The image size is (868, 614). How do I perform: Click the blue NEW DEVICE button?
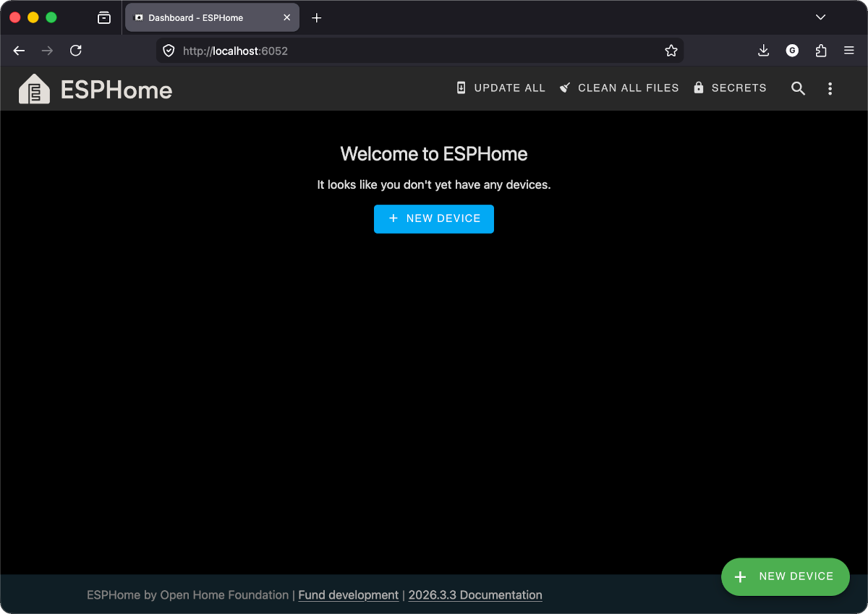[434, 218]
